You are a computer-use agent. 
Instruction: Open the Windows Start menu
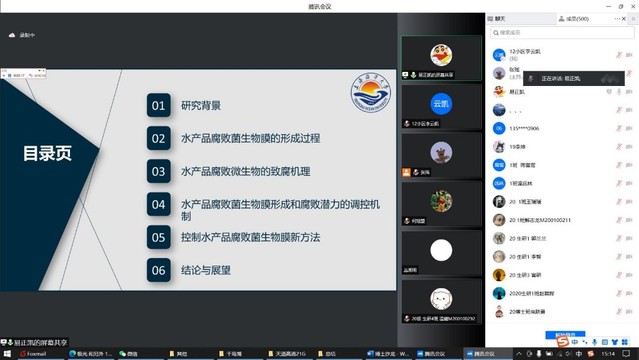coord(7,353)
